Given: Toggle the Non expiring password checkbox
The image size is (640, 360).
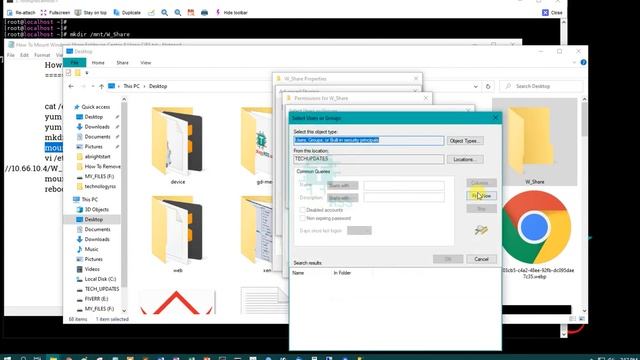Looking at the screenshot, I should (302, 218).
